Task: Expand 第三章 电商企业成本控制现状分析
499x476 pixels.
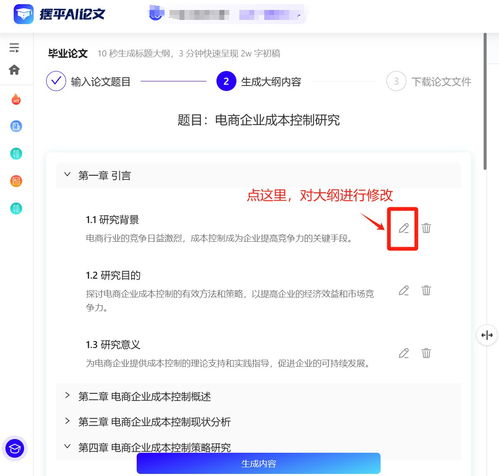Action: (x=67, y=421)
